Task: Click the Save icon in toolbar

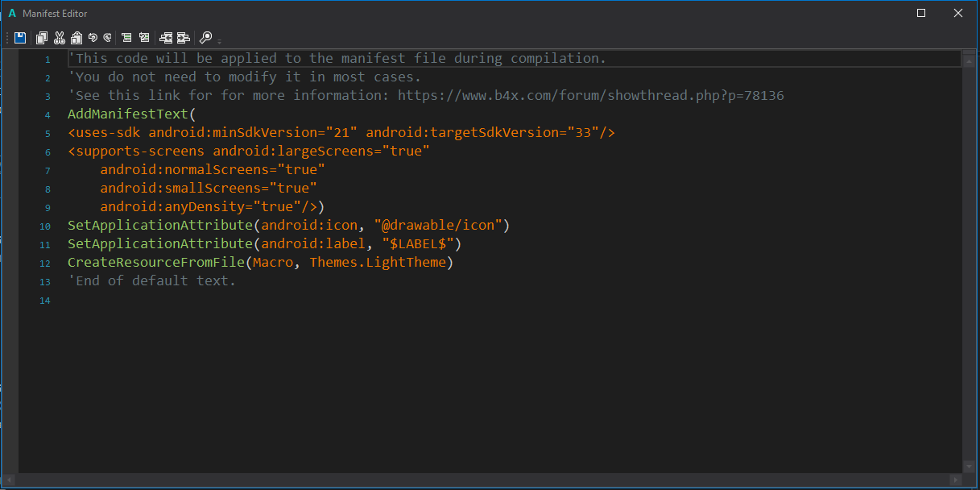Action: point(20,37)
